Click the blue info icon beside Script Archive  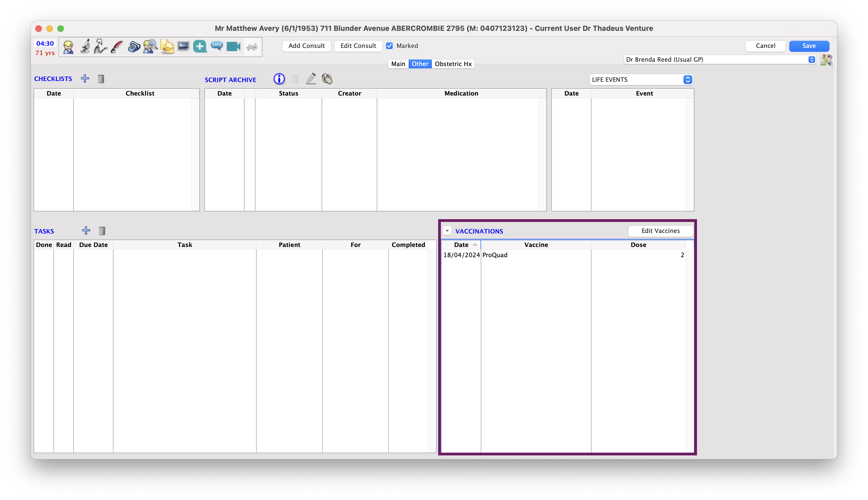(279, 79)
